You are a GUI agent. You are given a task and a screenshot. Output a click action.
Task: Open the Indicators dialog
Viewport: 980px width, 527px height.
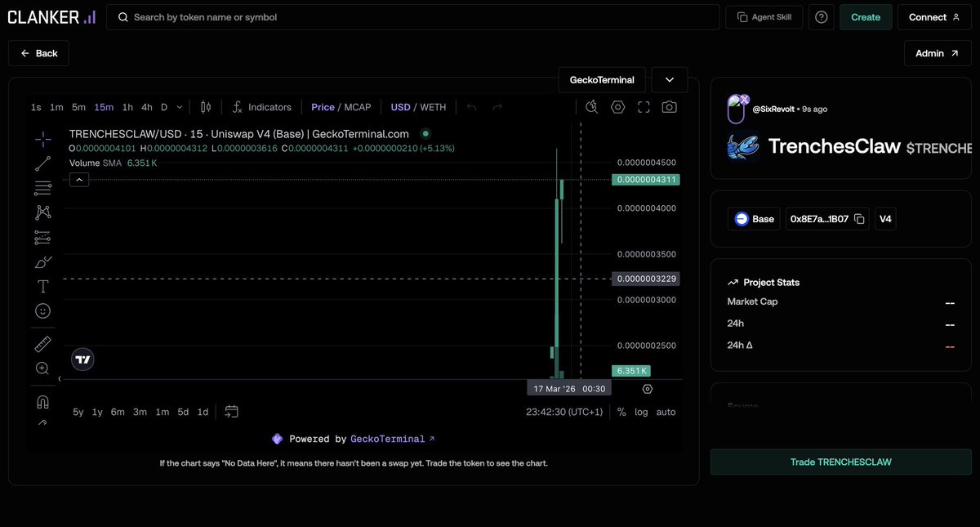pos(261,107)
